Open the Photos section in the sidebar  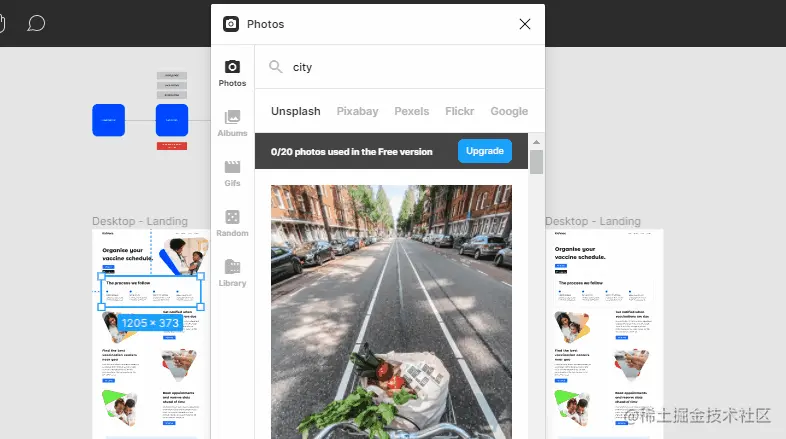coord(232,73)
